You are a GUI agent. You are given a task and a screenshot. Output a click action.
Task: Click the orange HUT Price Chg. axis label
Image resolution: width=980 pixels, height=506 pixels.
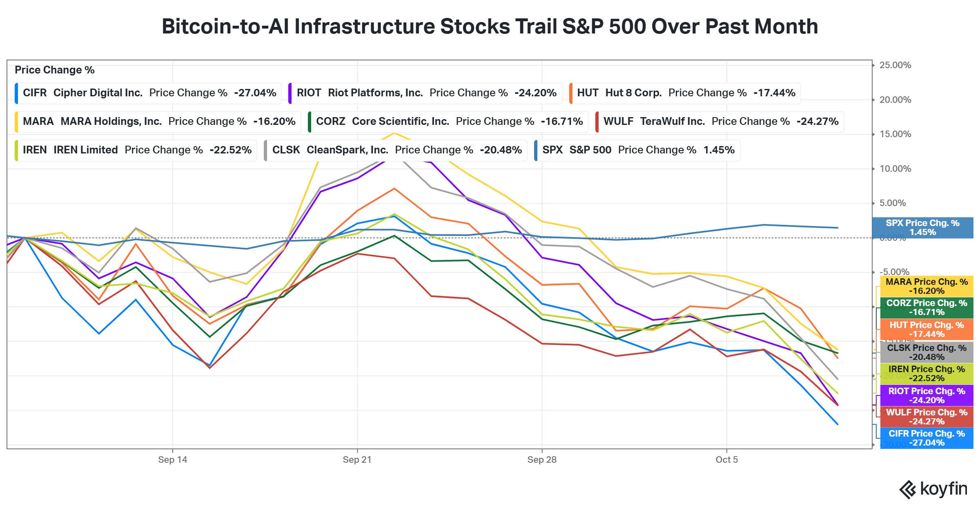coord(927,330)
